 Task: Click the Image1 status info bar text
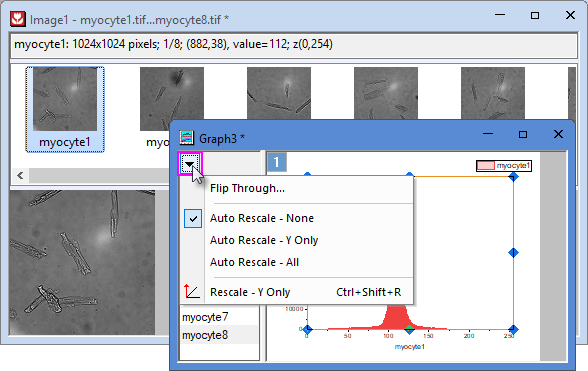click(x=173, y=44)
